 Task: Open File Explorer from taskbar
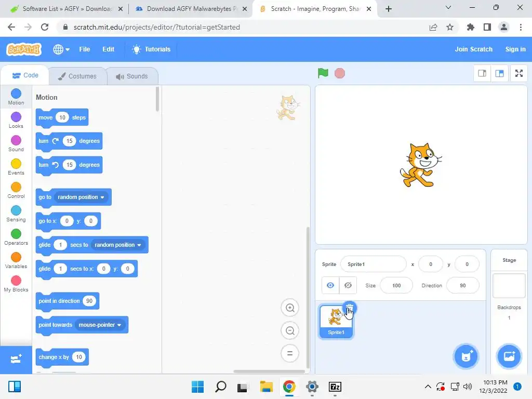(267, 387)
